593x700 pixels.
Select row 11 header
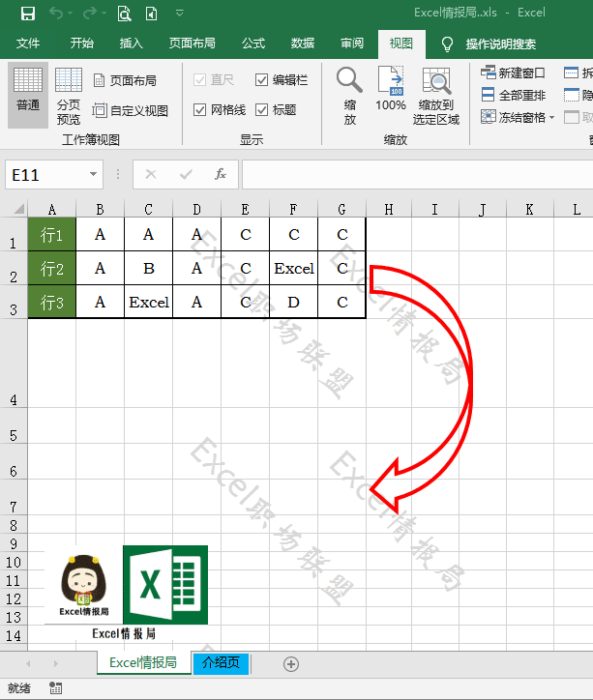[14, 580]
